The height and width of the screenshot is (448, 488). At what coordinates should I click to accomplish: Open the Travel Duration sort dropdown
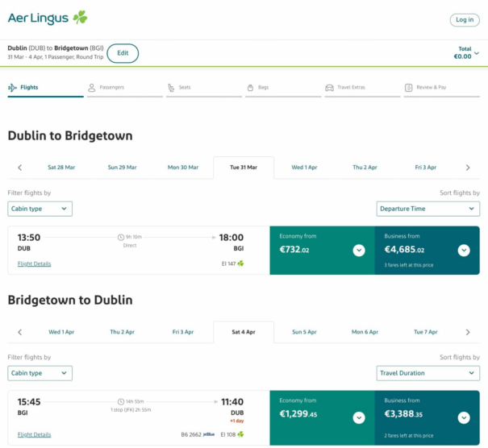(x=428, y=373)
